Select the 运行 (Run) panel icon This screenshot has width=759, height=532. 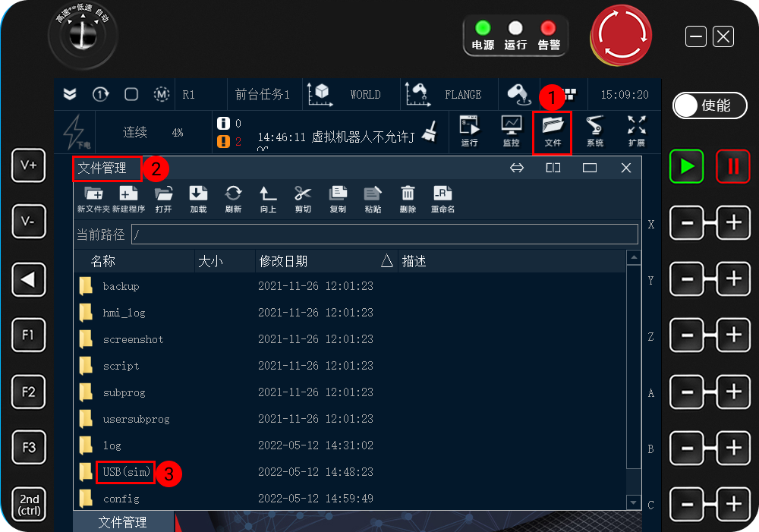pyautogui.click(x=469, y=131)
